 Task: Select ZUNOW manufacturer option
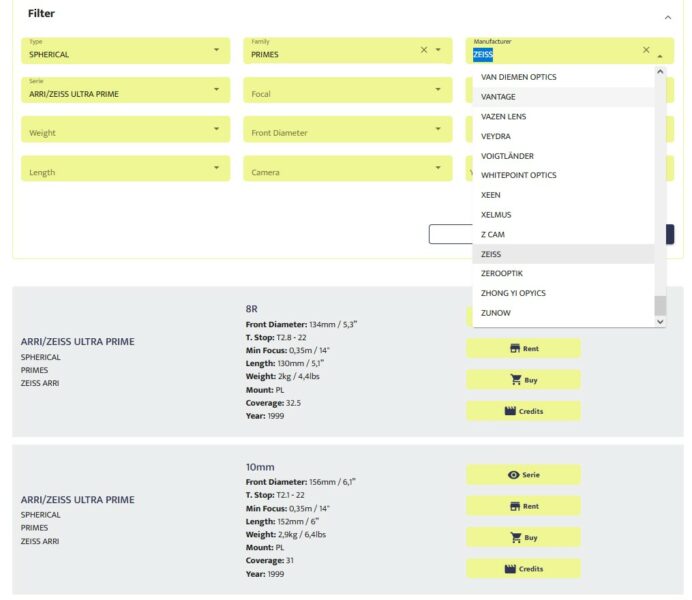pyautogui.click(x=563, y=313)
